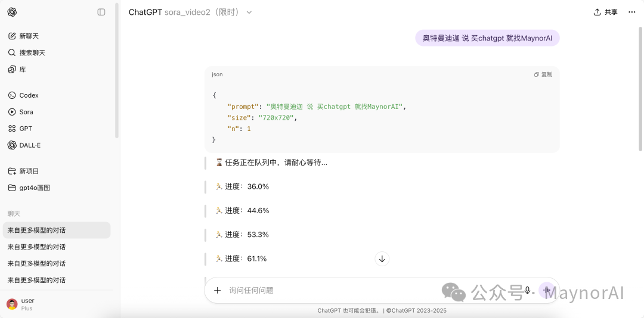
Task: Click the ©ChatGPT 2023-2025 footer text
Action: tap(416, 311)
